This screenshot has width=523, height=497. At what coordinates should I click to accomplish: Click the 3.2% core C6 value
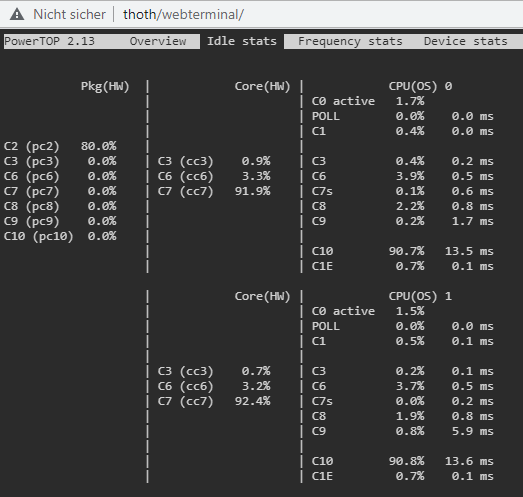(x=256, y=386)
